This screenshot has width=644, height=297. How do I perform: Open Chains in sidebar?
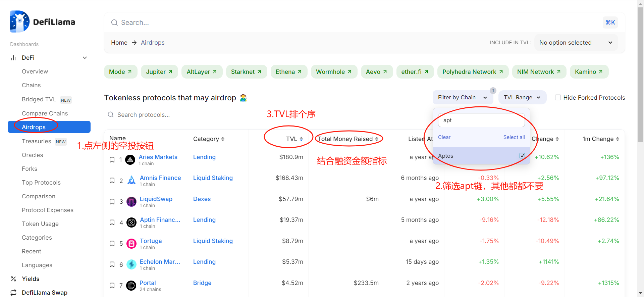31,85
